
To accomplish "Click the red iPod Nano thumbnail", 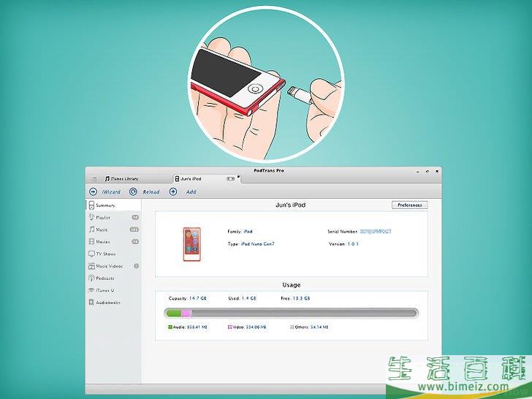I will 192,244.
